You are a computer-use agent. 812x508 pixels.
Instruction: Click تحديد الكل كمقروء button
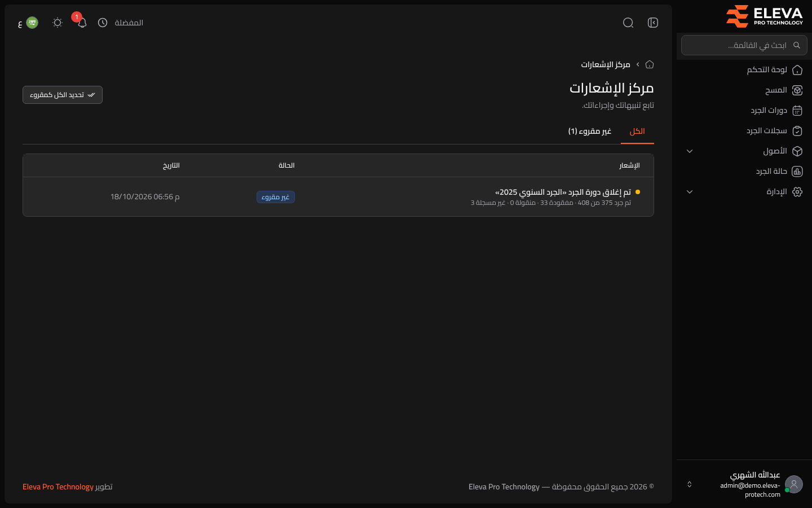tap(63, 95)
